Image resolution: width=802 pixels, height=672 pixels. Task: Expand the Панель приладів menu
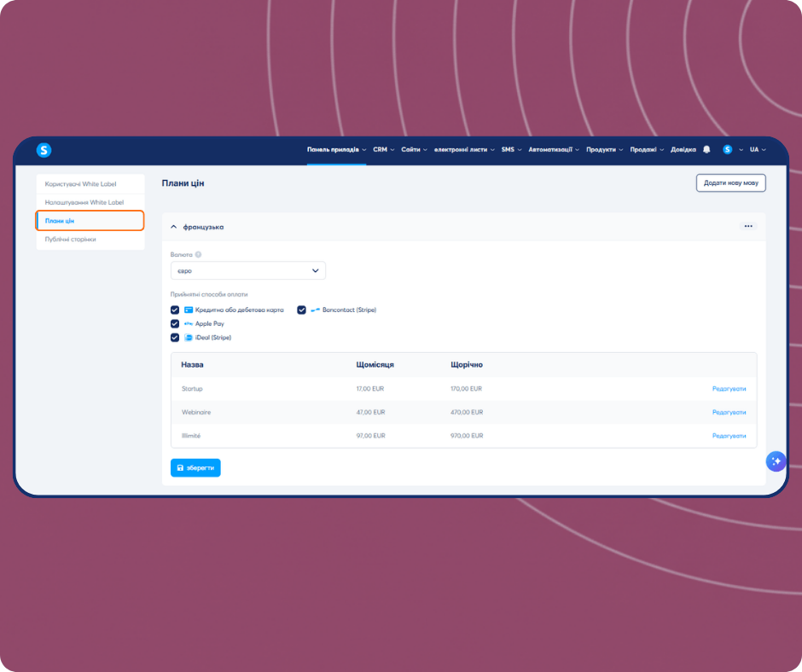pyautogui.click(x=336, y=149)
